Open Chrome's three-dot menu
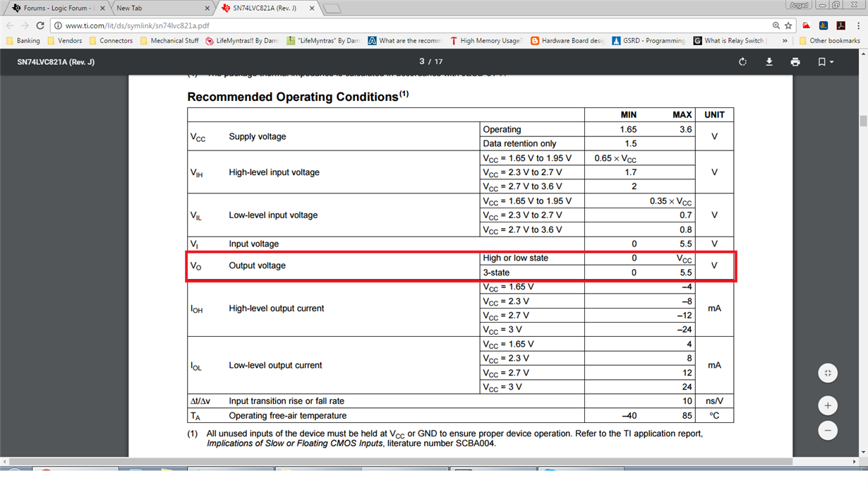Viewport: 868px width, 490px height. pyautogui.click(x=858, y=25)
